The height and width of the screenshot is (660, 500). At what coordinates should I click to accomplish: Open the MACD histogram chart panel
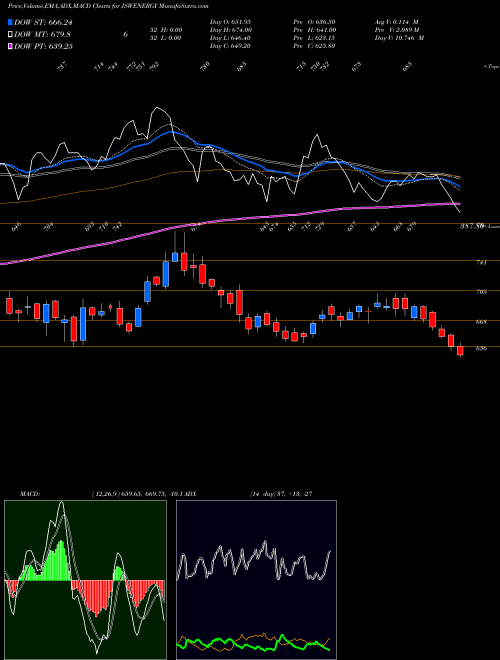85,580
